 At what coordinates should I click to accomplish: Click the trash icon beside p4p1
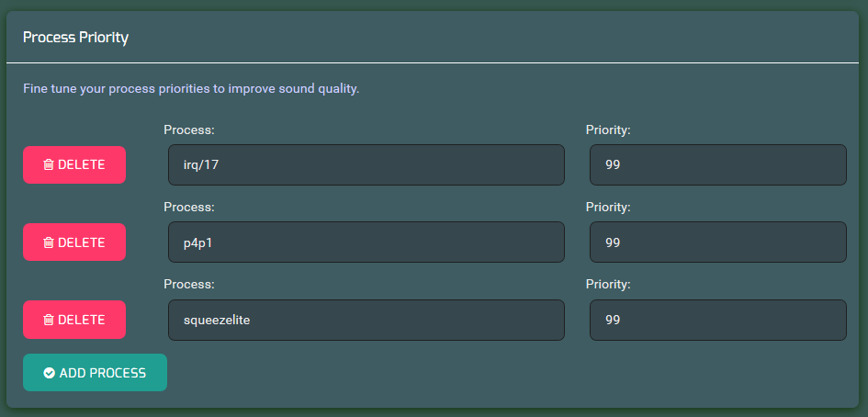tap(49, 242)
